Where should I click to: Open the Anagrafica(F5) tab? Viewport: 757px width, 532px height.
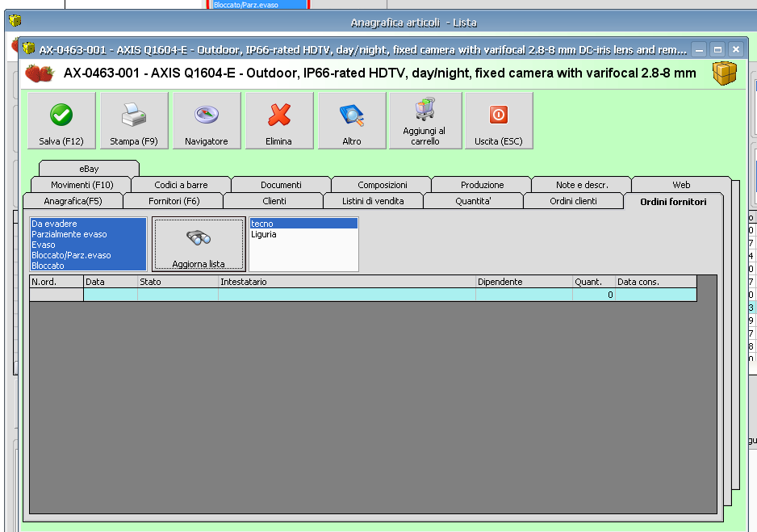73,201
